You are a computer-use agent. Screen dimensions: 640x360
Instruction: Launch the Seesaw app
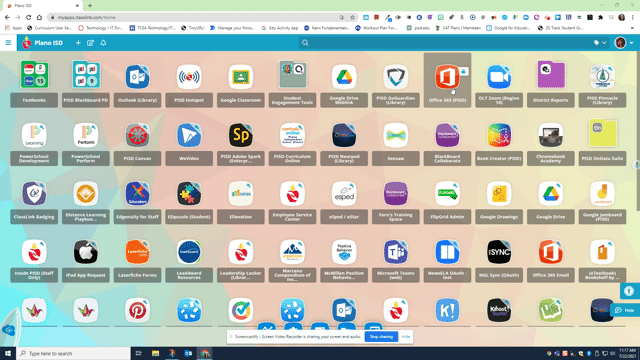pyautogui.click(x=396, y=142)
